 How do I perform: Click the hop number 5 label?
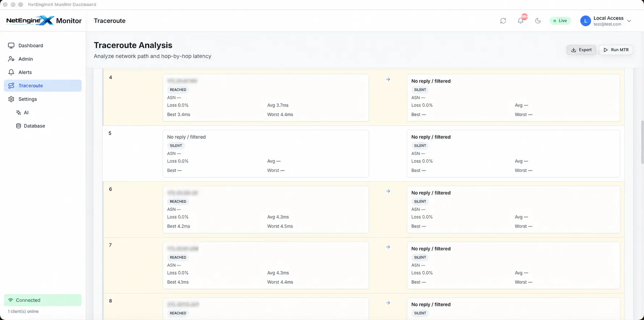pos(110,133)
